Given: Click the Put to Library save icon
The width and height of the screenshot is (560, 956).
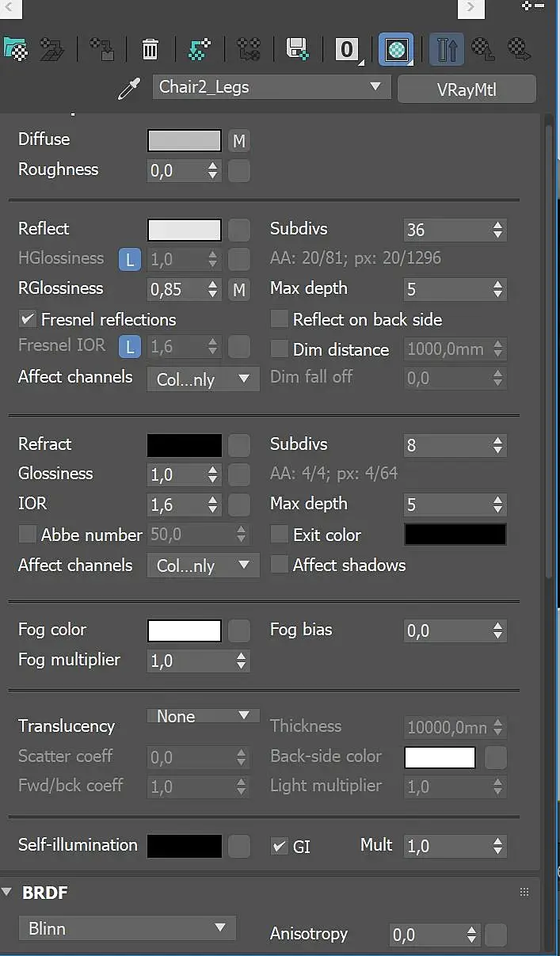Looking at the screenshot, I should 297,49.
